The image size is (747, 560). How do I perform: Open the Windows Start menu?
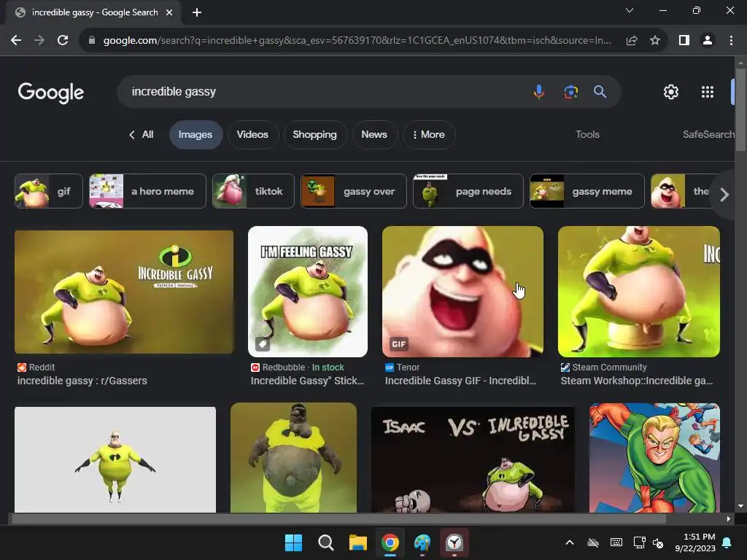tap(293, 542)
